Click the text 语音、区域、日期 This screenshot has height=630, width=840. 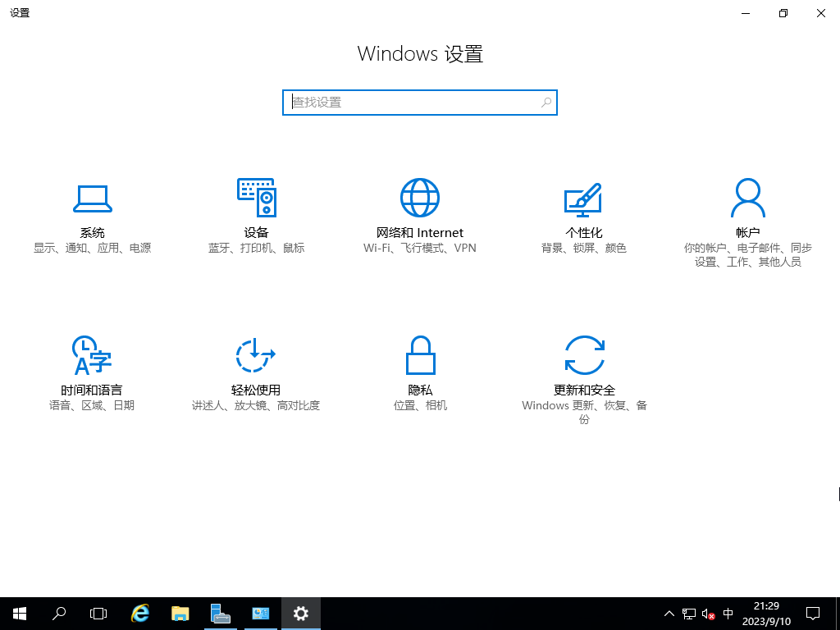92,405
